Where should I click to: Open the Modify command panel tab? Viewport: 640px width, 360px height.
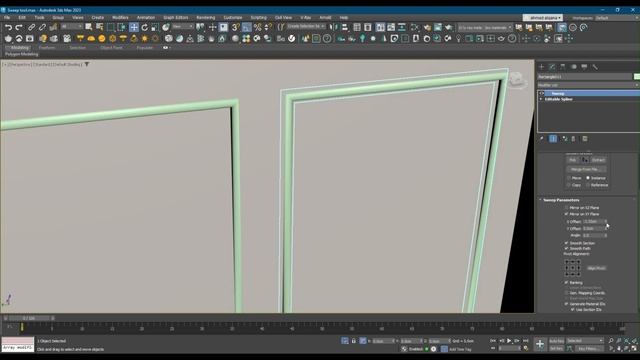pyautogui.click(x=552, y=67)
